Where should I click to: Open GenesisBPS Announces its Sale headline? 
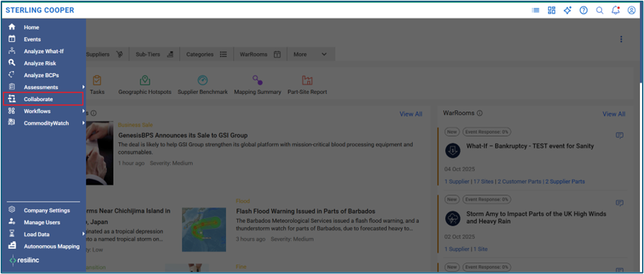(x=182, y=135)
